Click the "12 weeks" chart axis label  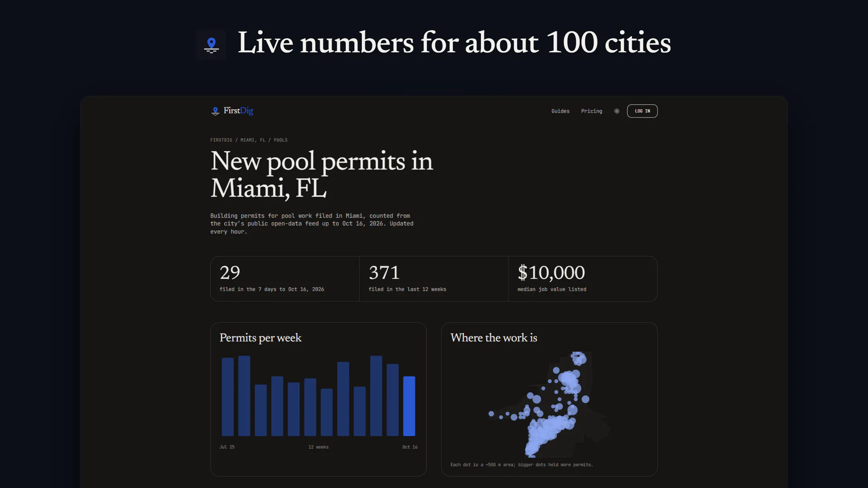pos(318,447)
